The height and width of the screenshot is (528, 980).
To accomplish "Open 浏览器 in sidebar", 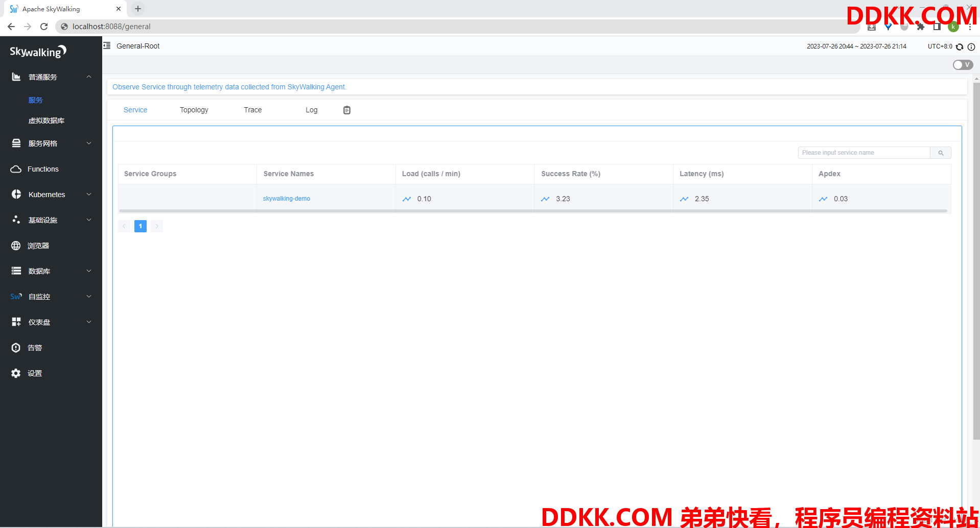I will click(x=38, y=246).
